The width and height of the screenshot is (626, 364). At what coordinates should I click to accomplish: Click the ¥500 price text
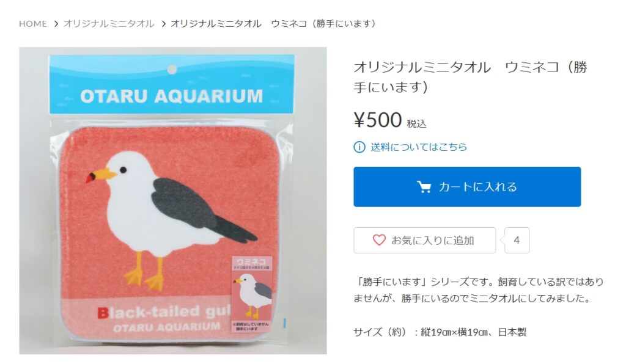(378, 120)
